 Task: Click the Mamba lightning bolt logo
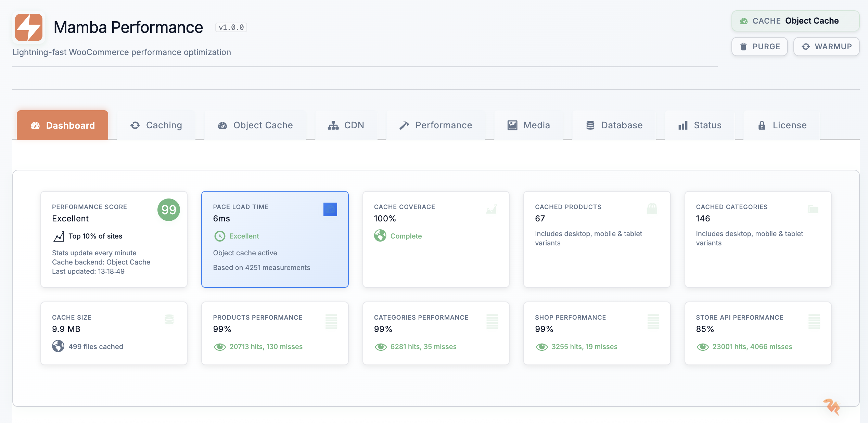pyautogui.click(x=29, y=27)
